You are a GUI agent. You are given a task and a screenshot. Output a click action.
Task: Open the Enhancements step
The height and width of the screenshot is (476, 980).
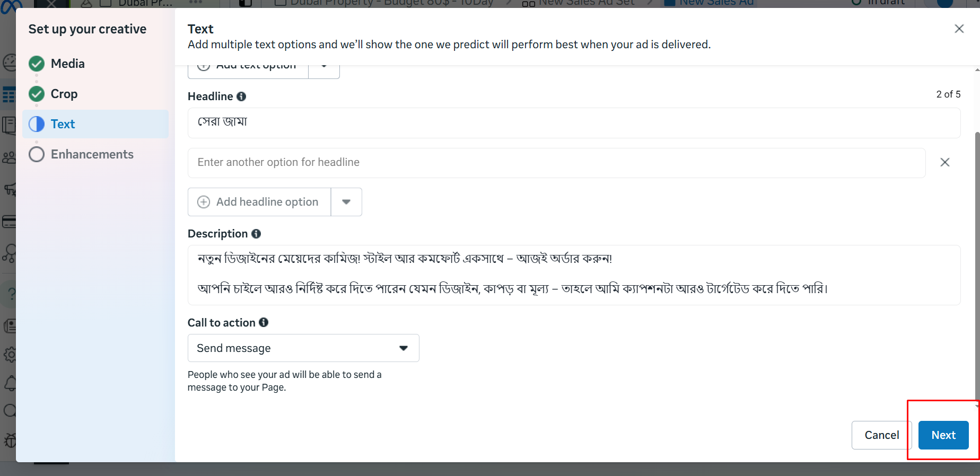click(x=92, y=154)
